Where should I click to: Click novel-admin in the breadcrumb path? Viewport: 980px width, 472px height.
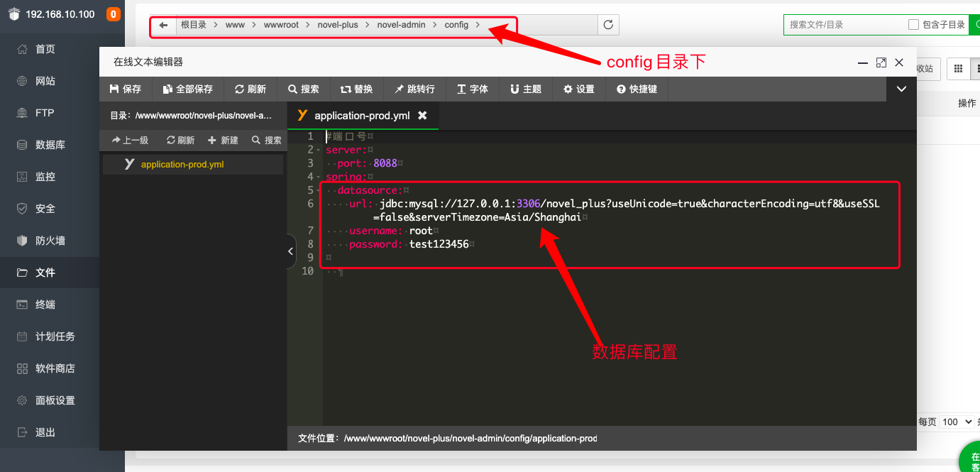point(401,25)
